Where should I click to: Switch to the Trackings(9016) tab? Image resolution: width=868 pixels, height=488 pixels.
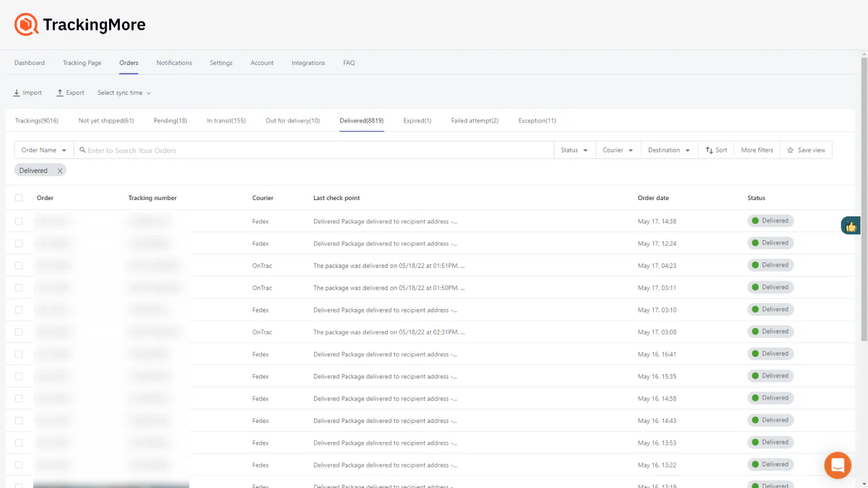pos(37,121)
